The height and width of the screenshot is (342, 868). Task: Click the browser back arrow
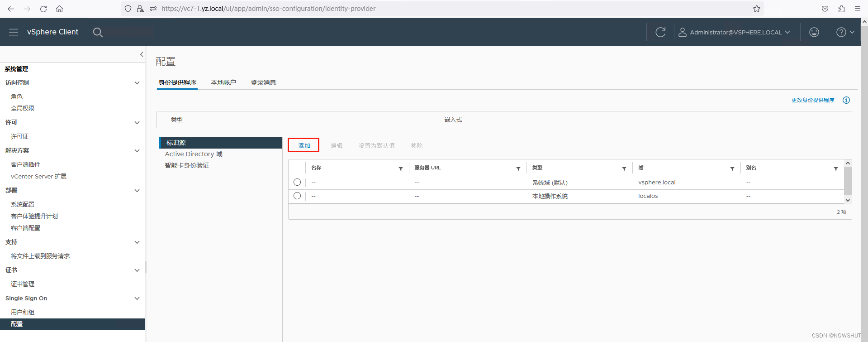[x=11, y=9]
